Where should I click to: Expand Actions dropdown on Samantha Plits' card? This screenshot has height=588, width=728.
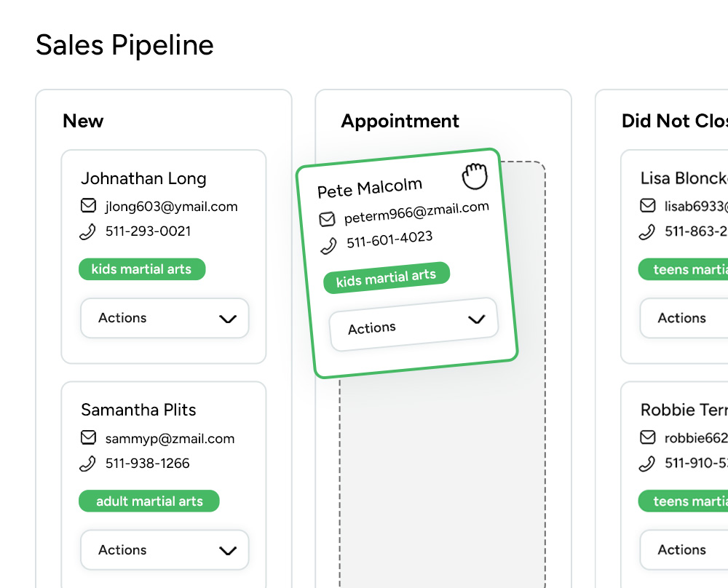165,550
